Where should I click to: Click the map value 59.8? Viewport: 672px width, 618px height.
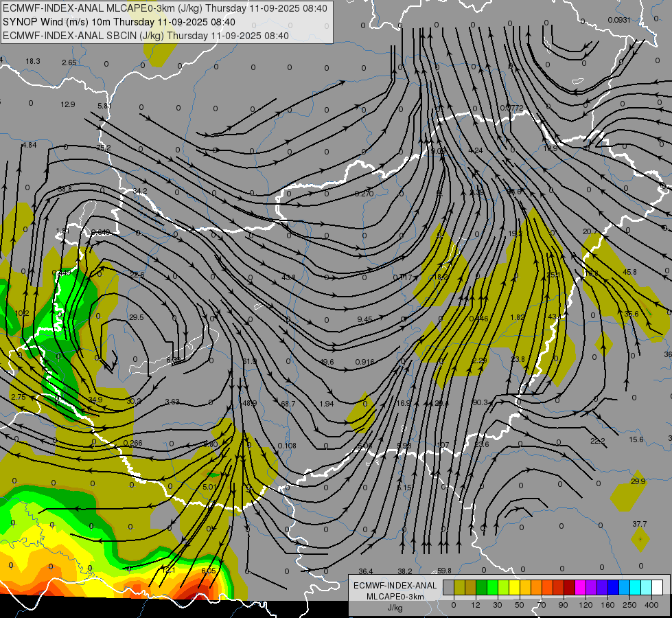click(444, 571)
